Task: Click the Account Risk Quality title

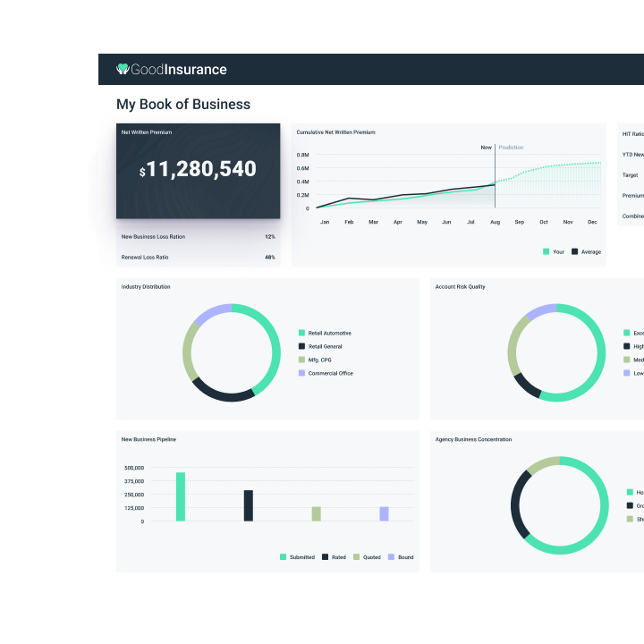Action: (460, 287)
